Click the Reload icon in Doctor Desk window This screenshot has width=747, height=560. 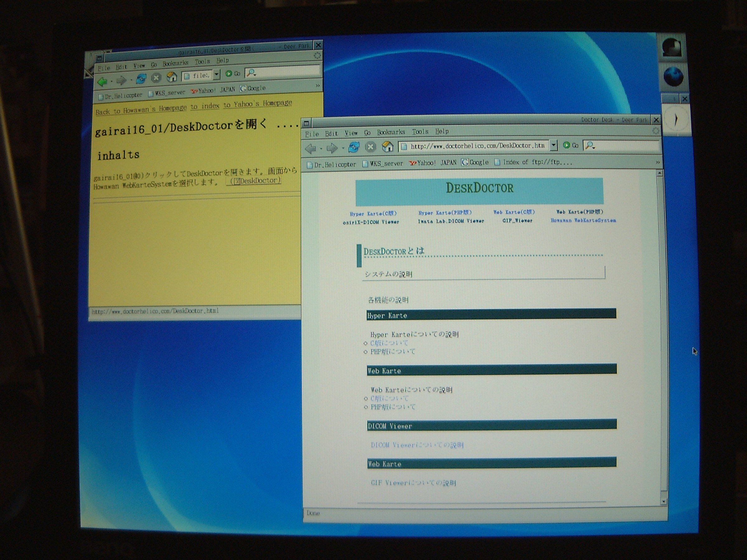click(x=354, y=147)
